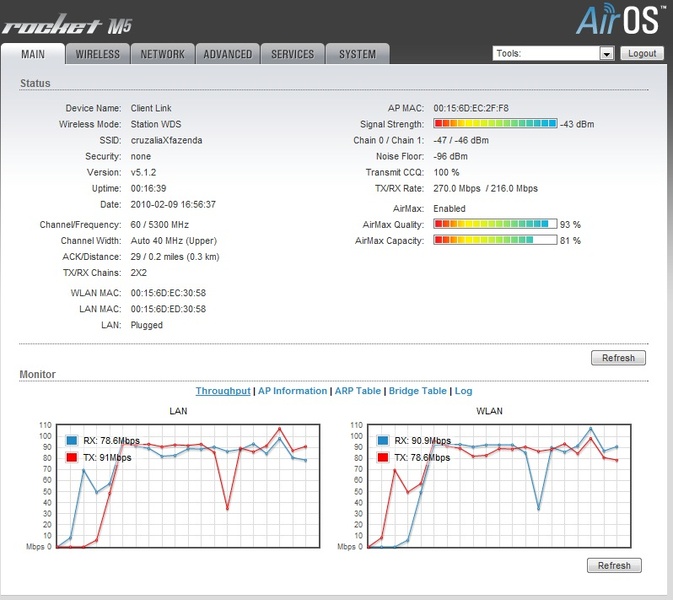Click the LAN throughput graph title

(x=178, y=411)
